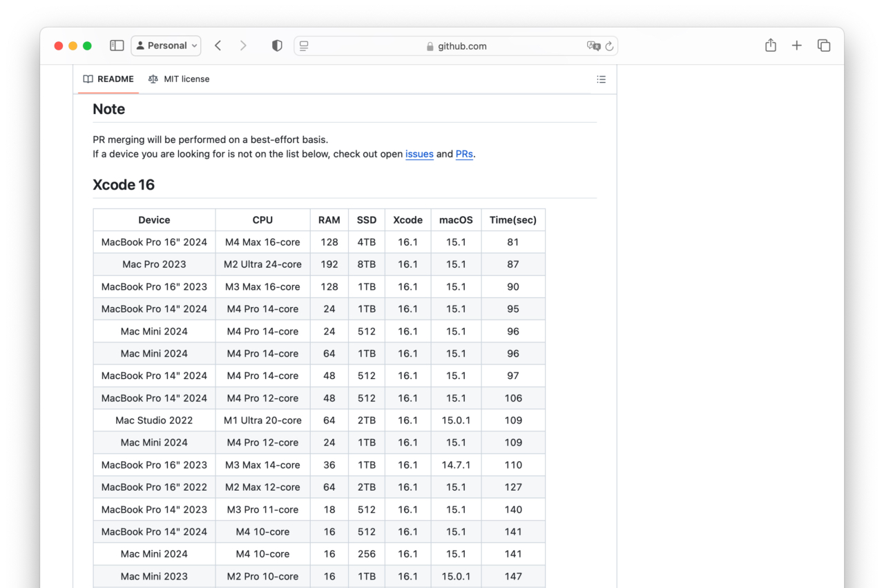Click the time value 87
This screenshot has height=588, width=884.
[x=513, y=264]
